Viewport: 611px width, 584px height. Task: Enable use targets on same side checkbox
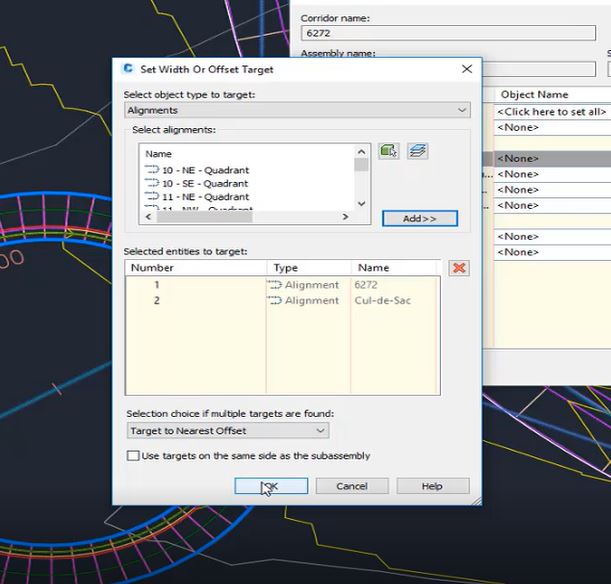pos(133,455)
